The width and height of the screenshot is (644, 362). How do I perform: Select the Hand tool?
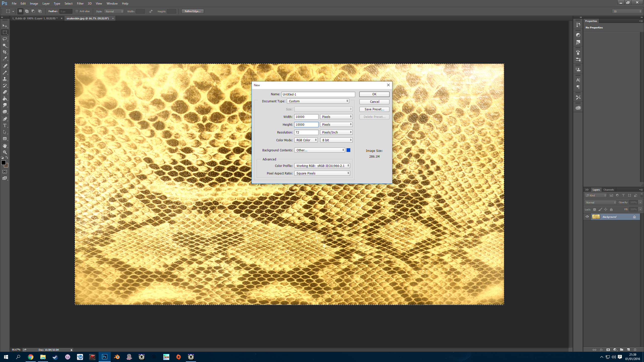coord(5,146)
